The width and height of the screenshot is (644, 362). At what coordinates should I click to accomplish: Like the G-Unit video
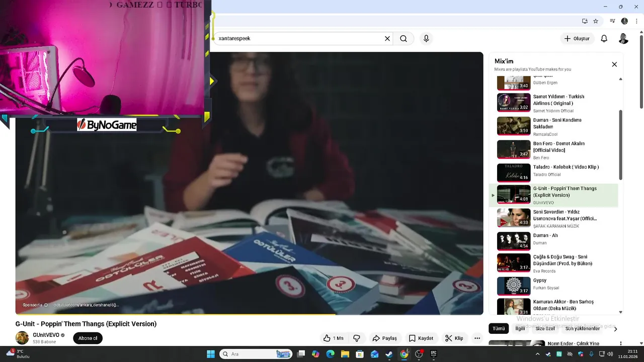coord(333,338)
